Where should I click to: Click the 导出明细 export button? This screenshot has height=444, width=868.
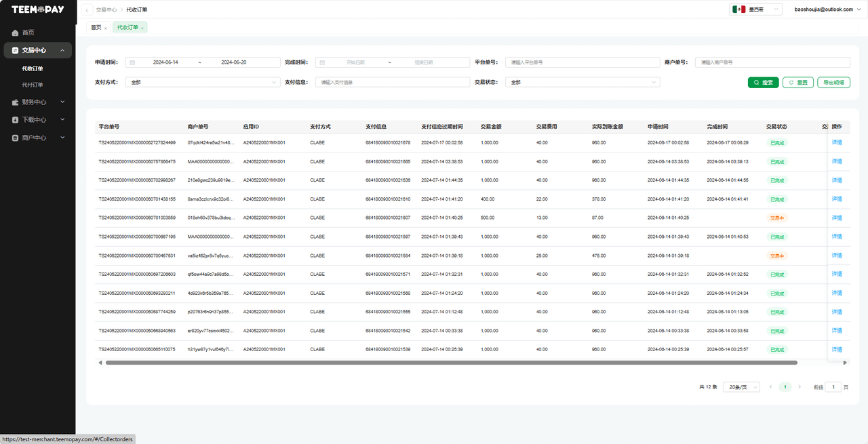pos(833,82)
